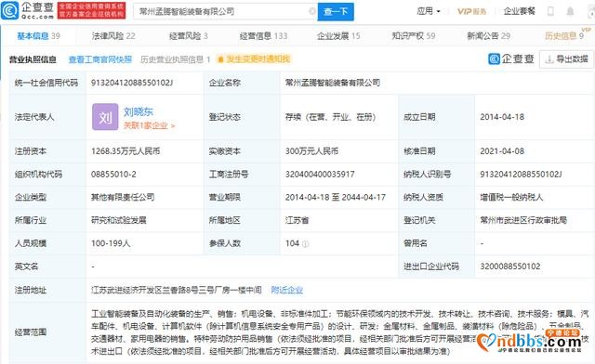Select registration authority 常州市武进区行政审批局
Viewport: 595px width, 364px height.
click(x=523, y=220)
